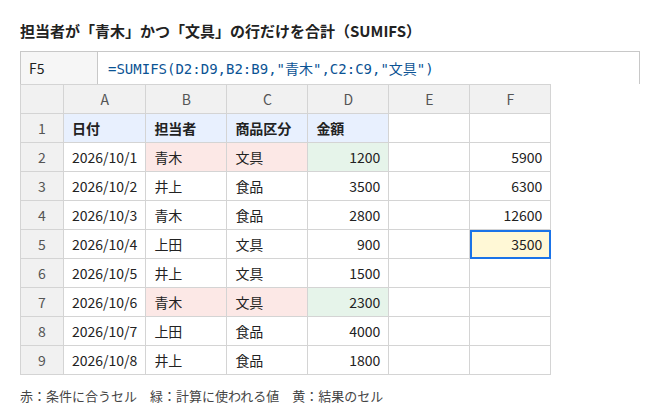Click 青木 in row 4
Viewport: 660px width, 419px height.
[x=186, y=216]
